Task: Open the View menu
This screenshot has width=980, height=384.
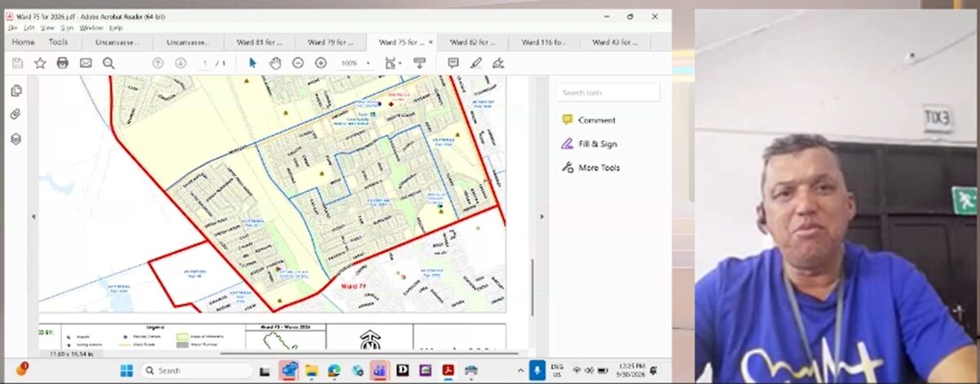Action: tap(47, 28)
